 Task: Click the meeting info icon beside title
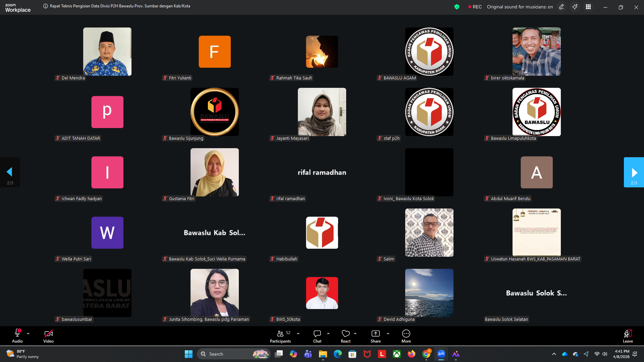tap(46, 6)
